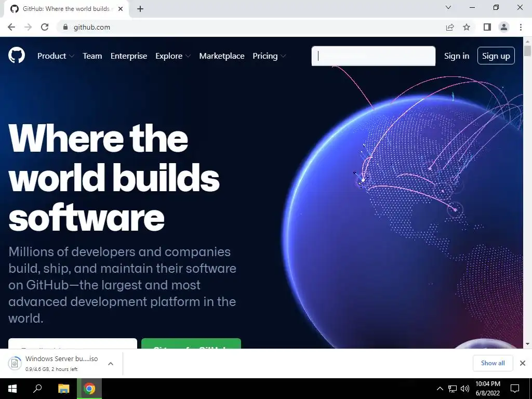532x399 pixels.
Task: Click the downloading file progress icon
Action: pos(15,363)
